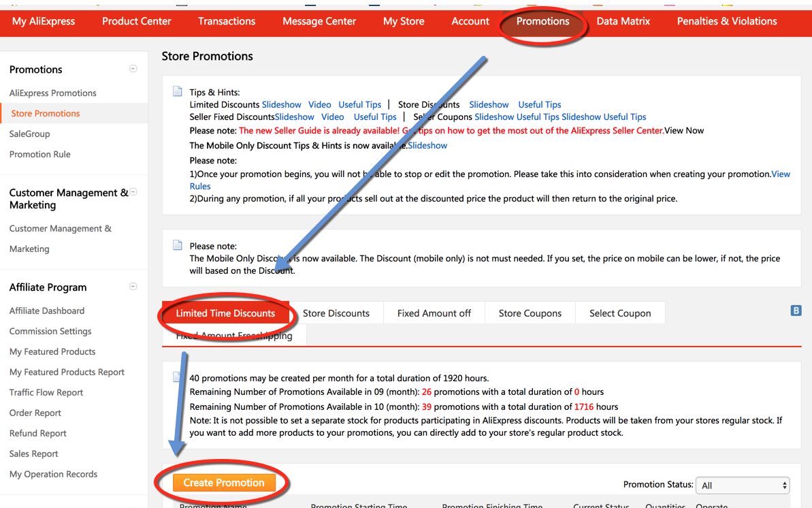This screenshot has width=812, height=508.
Task: Open My Featured Products Report
Action: 67,372
